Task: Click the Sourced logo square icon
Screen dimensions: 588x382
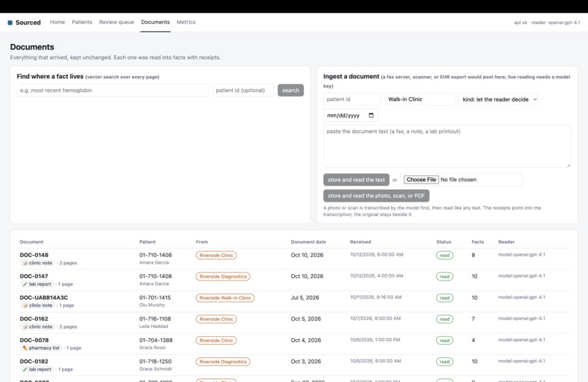Action: pos(10,23)
